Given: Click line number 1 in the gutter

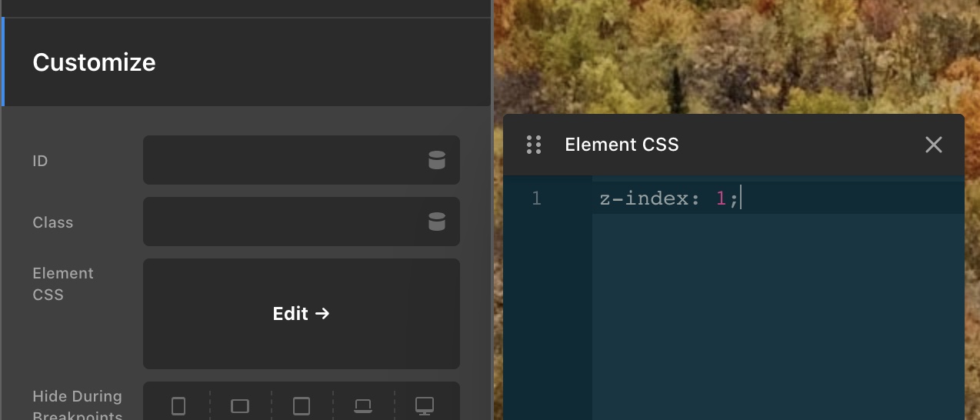Looking at the screenshot, I should [x=536, y=198].
